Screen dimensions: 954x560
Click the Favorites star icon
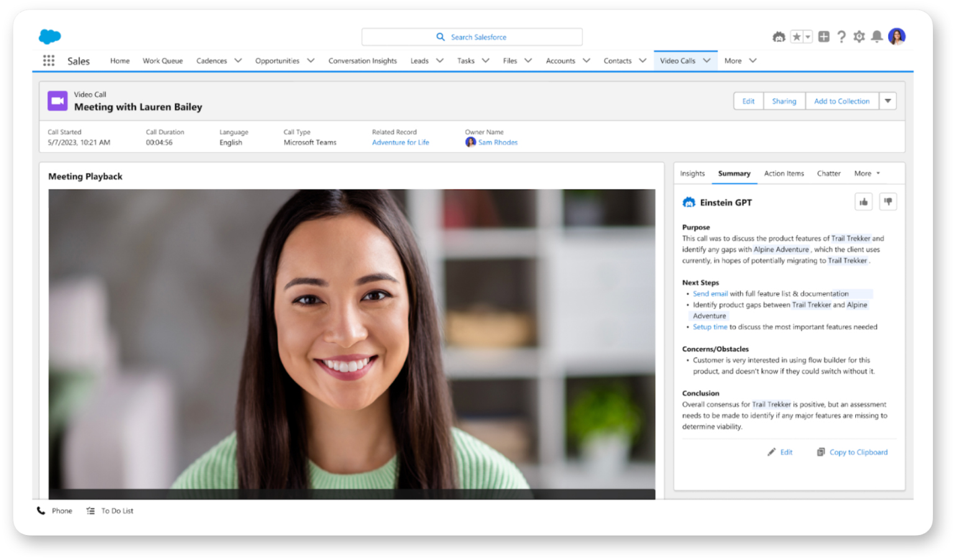[x=797, y=37]
